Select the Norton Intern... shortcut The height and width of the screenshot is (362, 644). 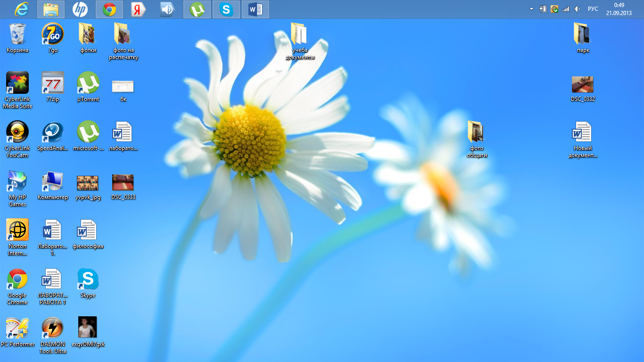point(17,238)
